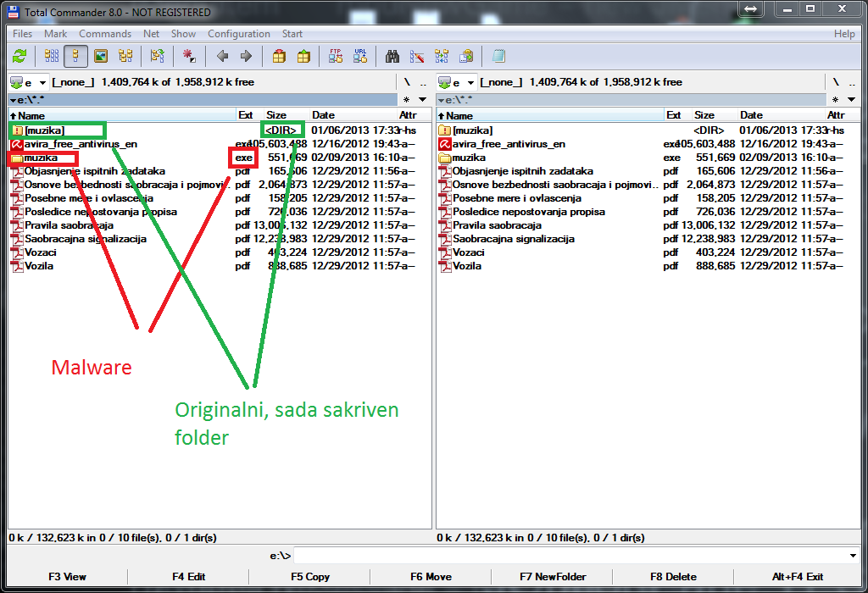Click the F4 Edit button
The image size is (868, 593).
pyautogui.click(x=188, y=576)
